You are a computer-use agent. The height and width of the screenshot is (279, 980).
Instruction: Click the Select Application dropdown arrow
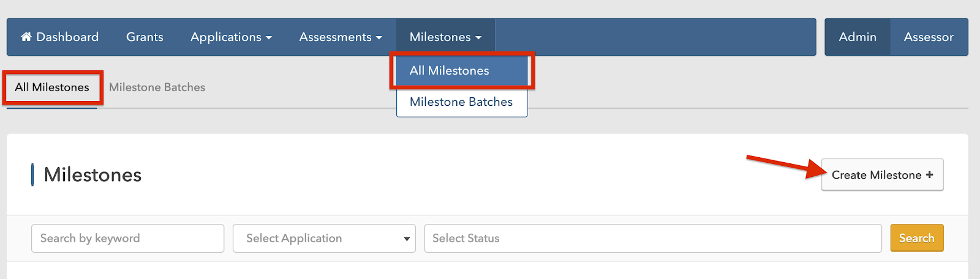point(407,239)
